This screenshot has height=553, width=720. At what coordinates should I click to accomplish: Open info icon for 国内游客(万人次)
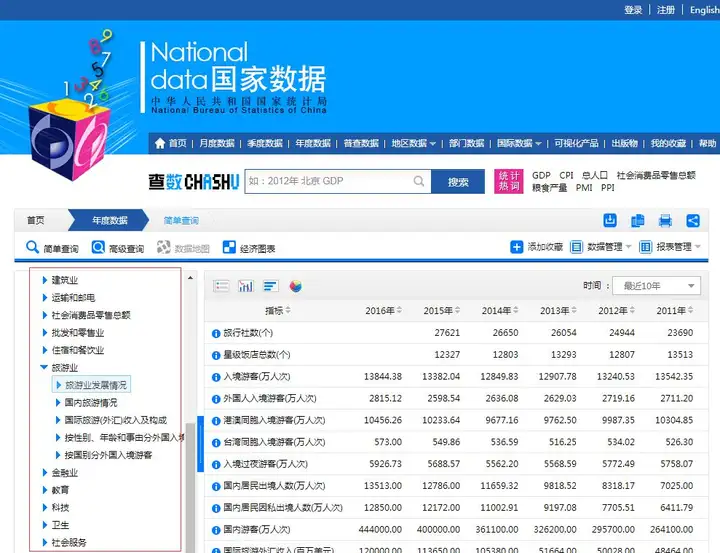(x=216, y=530)
